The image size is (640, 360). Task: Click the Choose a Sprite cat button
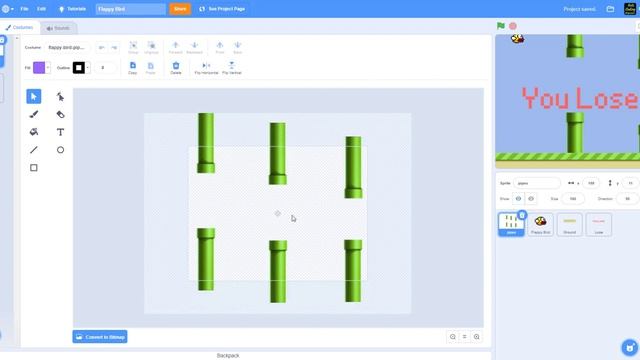click(630, 348)
